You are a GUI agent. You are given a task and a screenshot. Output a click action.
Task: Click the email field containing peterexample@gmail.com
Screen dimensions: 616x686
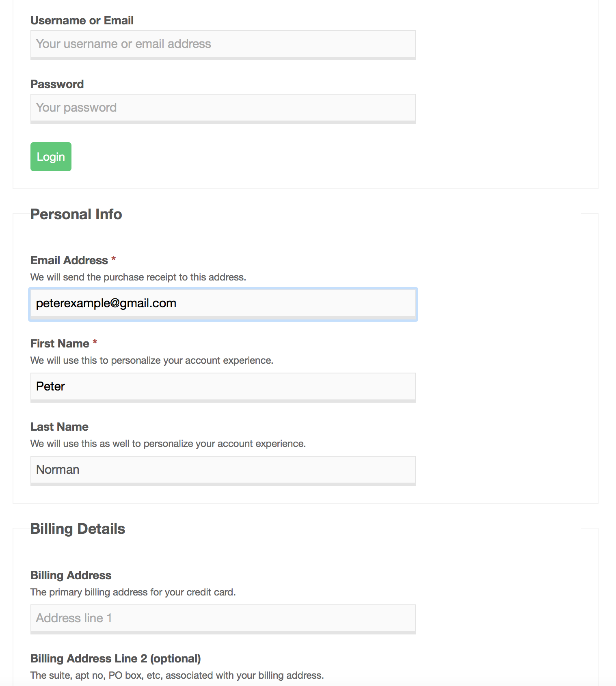click(x=223, y=304)
